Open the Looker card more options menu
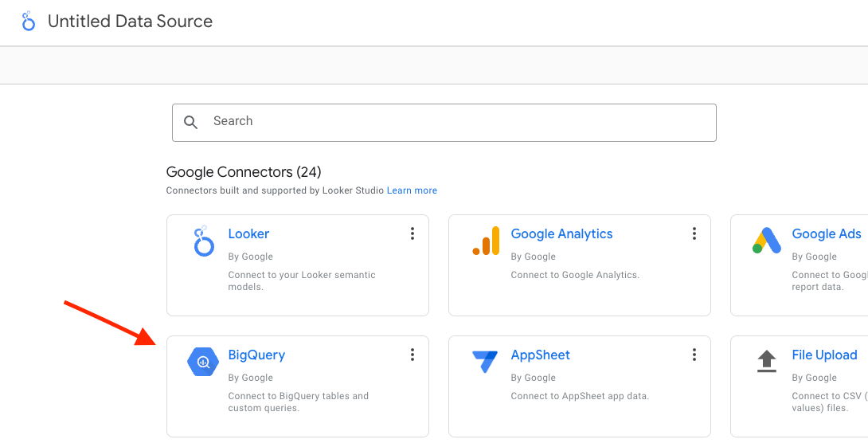 (412, 233)
